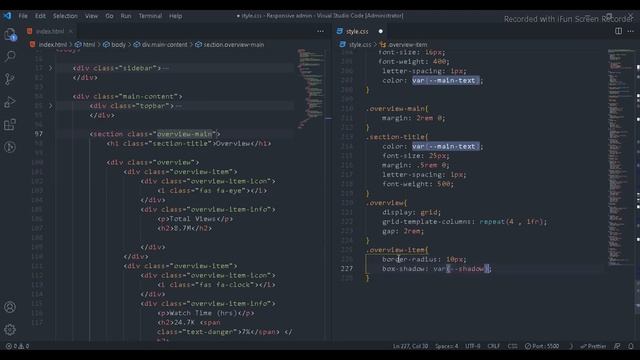Click the "Watch Time (hrs)" paragraph line
The height and width of the screenshot is (360, 640).
[206, 313]
